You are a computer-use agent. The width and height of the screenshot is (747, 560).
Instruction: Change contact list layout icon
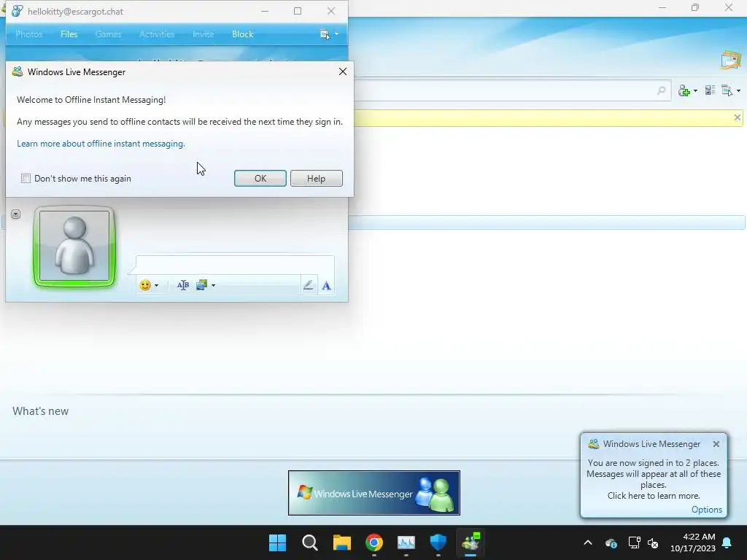(710, 90)
